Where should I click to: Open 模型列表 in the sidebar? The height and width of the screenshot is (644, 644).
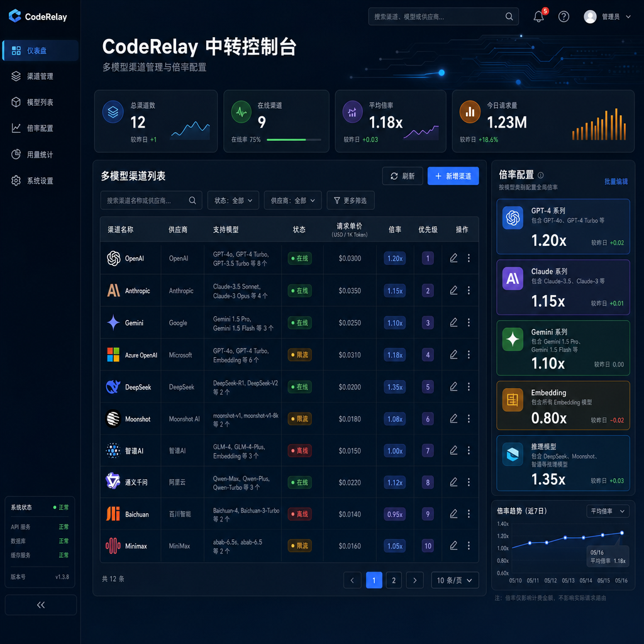click(40, 103)
